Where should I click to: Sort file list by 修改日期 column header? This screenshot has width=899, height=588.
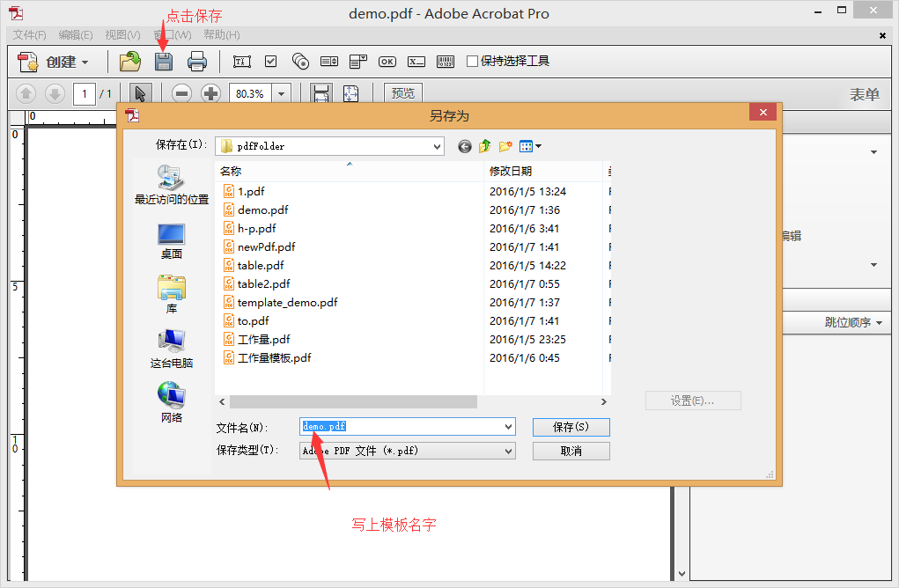pyautogui.click(x=543, y=171)
